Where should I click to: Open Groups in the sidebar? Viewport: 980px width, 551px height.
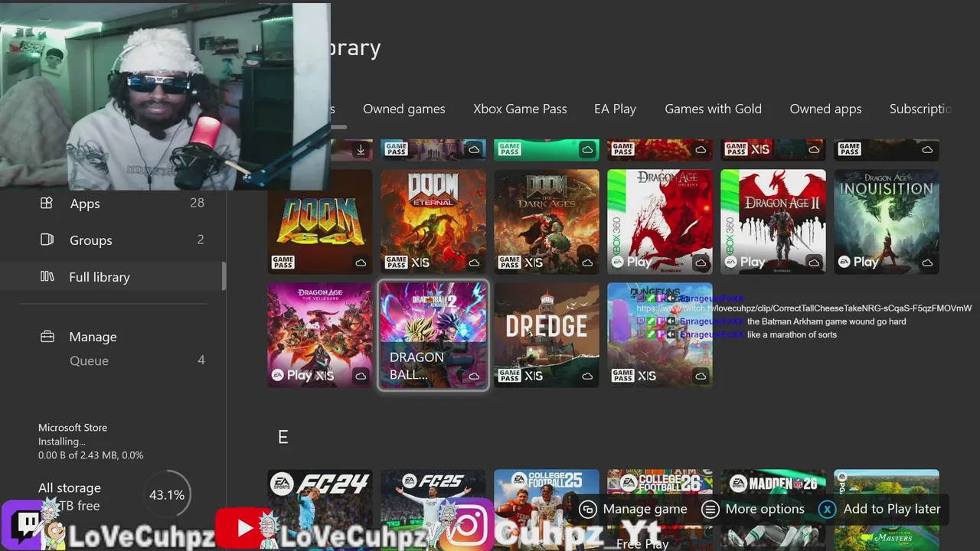113,240
